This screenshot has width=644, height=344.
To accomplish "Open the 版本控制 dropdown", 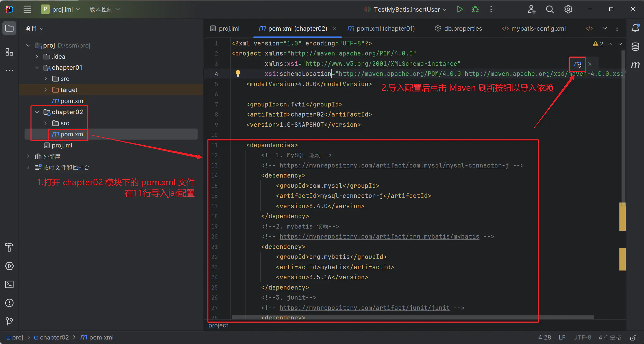I will [104, 10].
